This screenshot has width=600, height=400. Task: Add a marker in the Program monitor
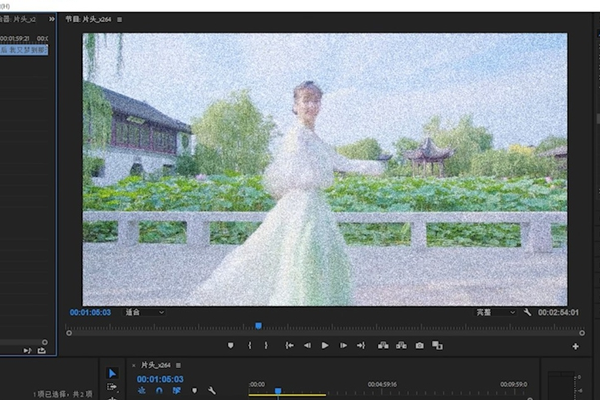230,346
